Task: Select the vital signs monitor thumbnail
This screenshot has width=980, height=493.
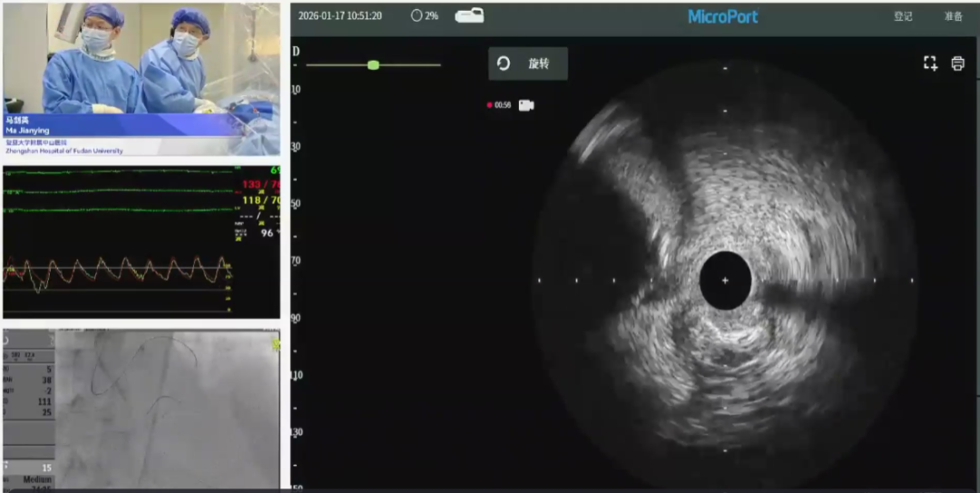Action: (x=142, y=242)
